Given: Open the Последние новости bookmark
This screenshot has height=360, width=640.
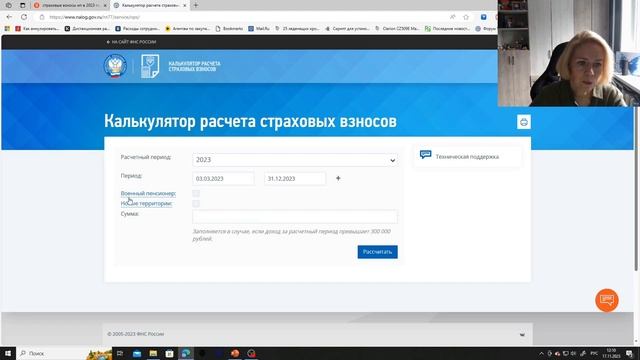Looking at the screenshot, I should (447, 29).
